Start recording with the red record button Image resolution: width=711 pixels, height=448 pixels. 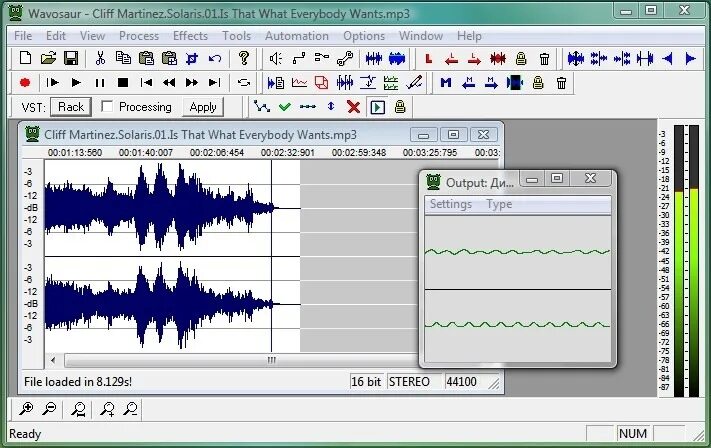[x=25, y=83]
